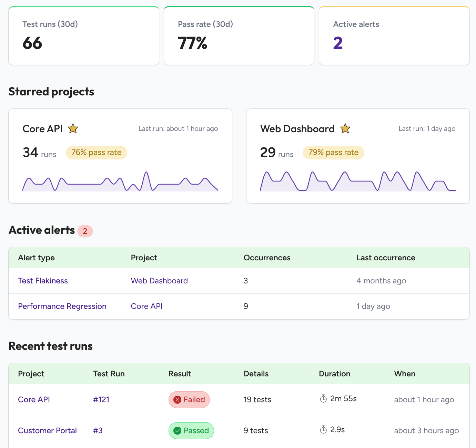Click the When column header
The image size is (476, 448).
click(x=405, y=374)
